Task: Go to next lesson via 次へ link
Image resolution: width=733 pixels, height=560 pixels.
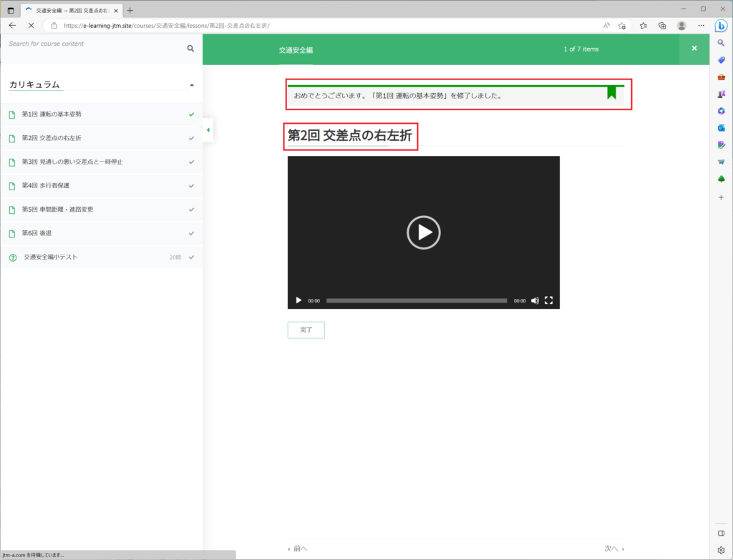Action: [613, 549]
